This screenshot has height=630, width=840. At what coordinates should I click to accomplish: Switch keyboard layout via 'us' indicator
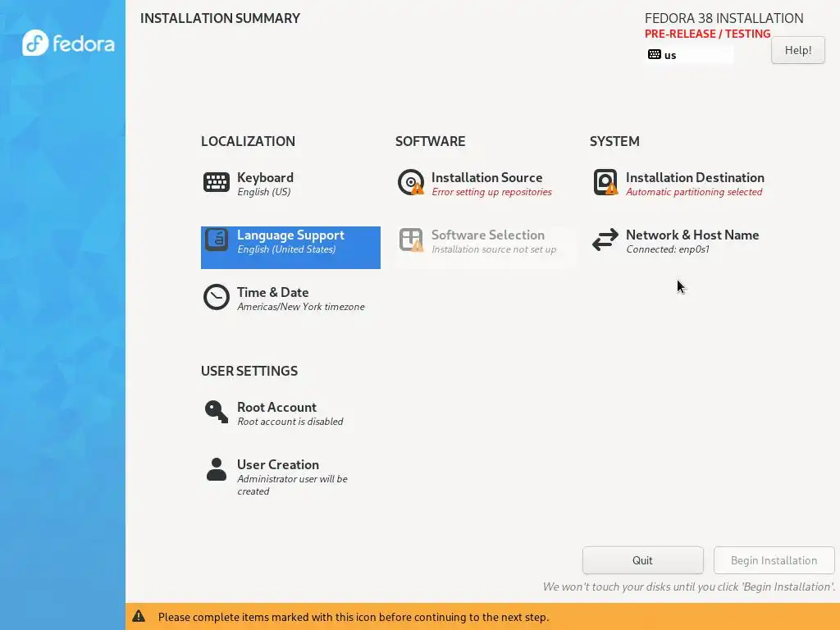coord(689,55)
